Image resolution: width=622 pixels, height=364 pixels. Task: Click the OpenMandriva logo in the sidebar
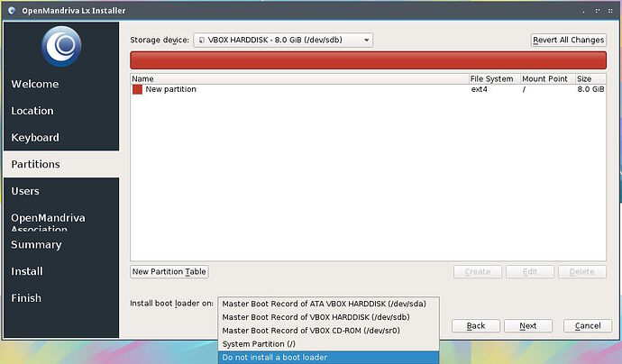(60, 46)
